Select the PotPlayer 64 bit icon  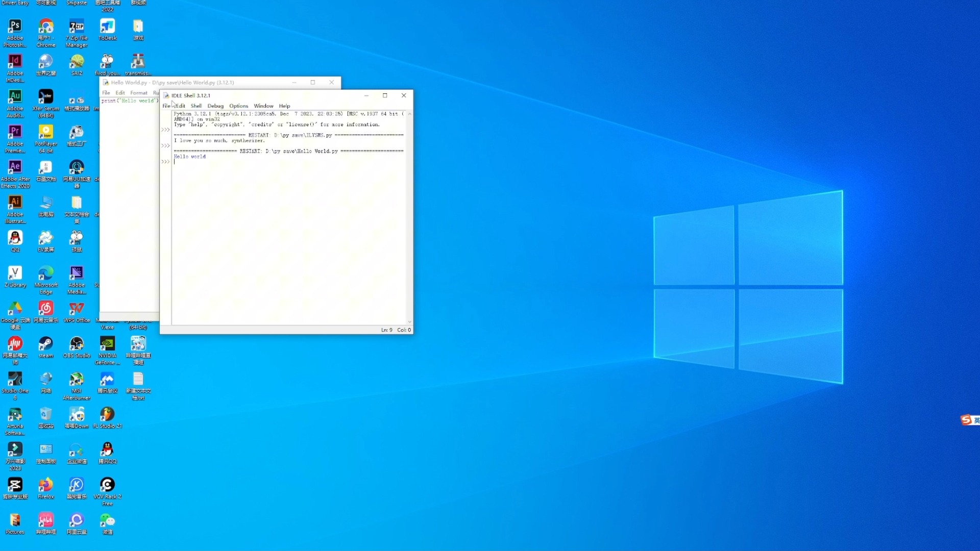coord(46,139)
